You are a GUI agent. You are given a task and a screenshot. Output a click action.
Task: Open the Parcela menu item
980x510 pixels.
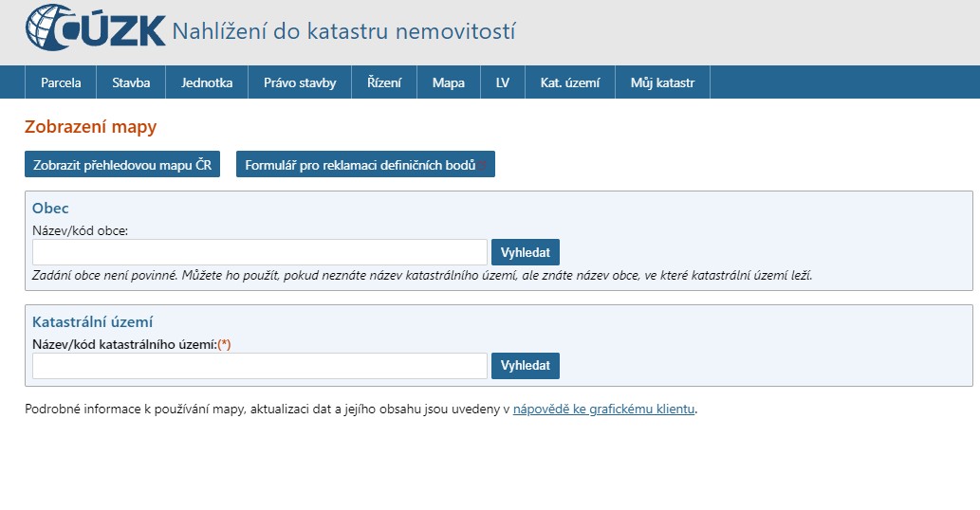click(61, 82)
